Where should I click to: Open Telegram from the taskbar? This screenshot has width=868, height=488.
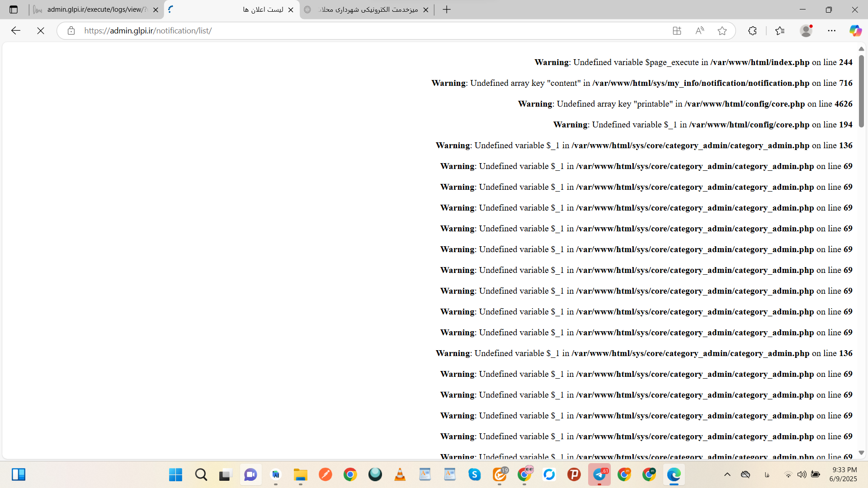tap(599, 474)
